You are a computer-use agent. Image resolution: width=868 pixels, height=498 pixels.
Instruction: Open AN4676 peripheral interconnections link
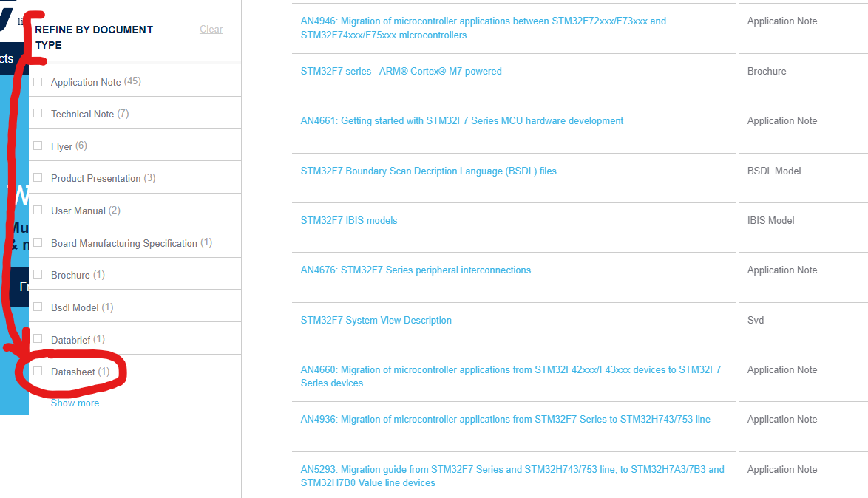click(416, 270)
